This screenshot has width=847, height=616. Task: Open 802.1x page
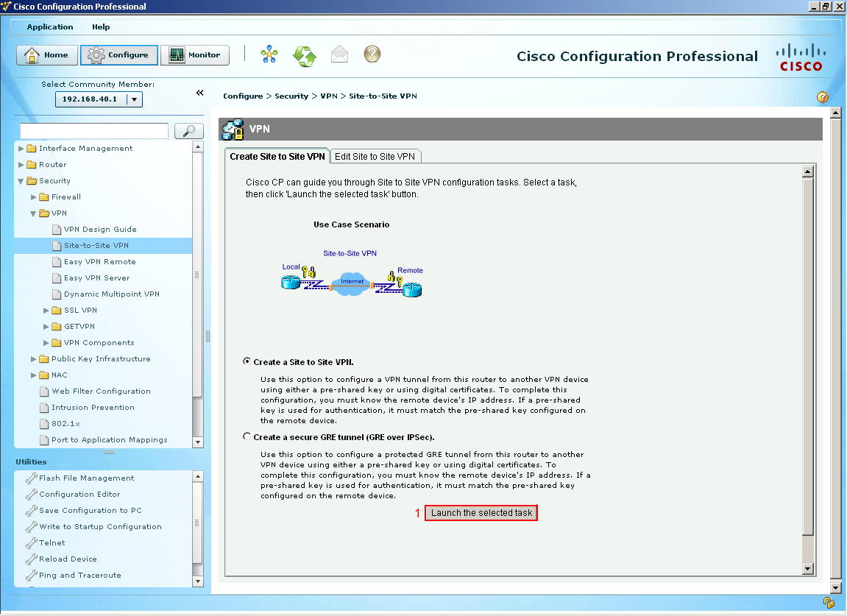click(x=66, y=424)
